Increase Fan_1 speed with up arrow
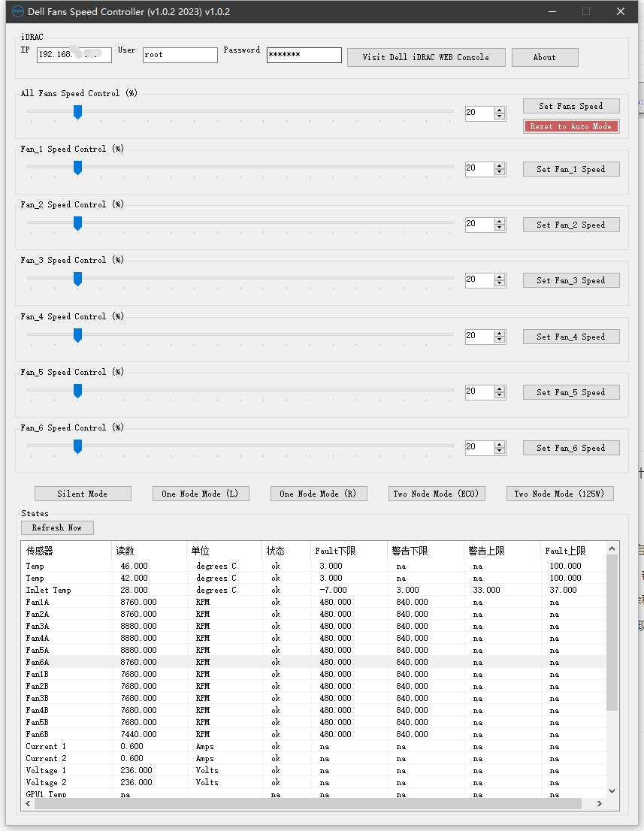 (499, 165)
